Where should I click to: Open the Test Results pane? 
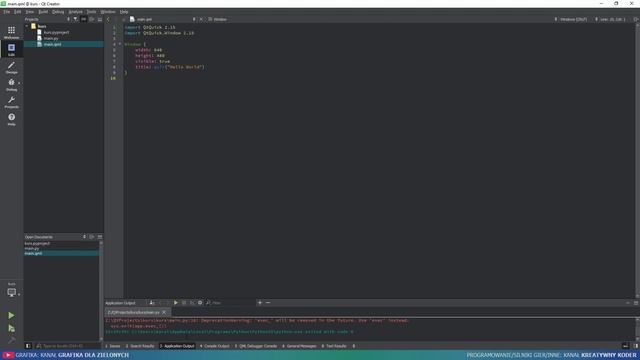334,346
